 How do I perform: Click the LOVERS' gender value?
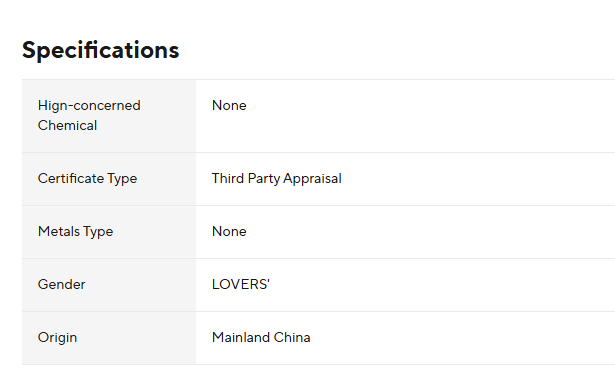(x=241, y=284)
